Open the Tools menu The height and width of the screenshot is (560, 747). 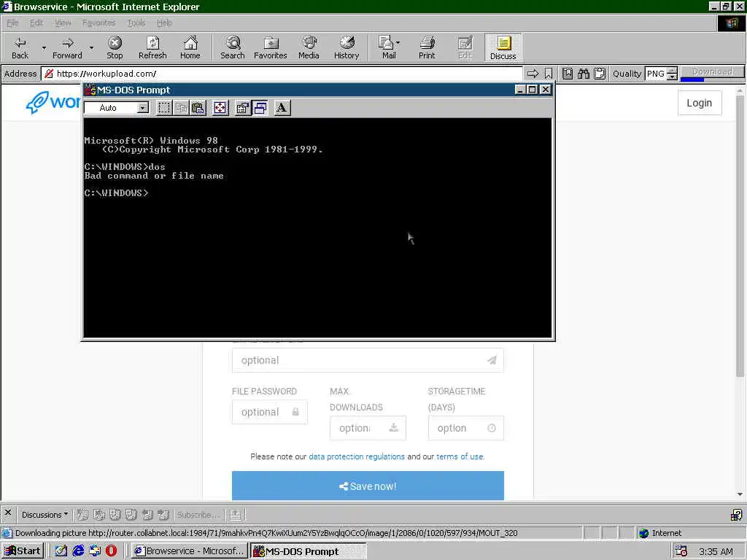[x=136, y=23]
